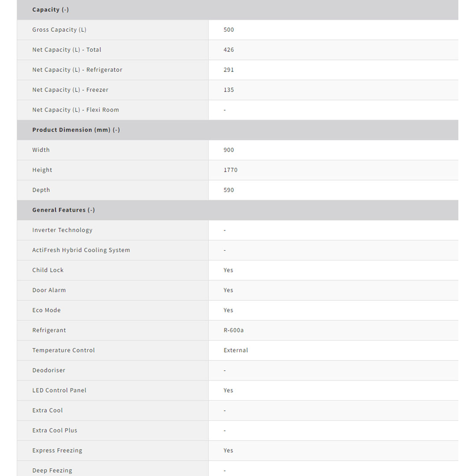Select the Yes value for Child Lock
The width and height of the screenshot is (476, 476).
228,270
